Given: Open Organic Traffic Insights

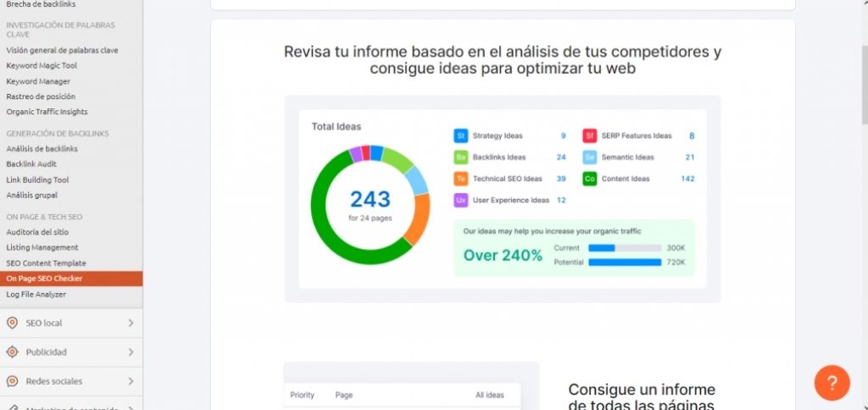Looking at the screenshot, I should (47, 112).
